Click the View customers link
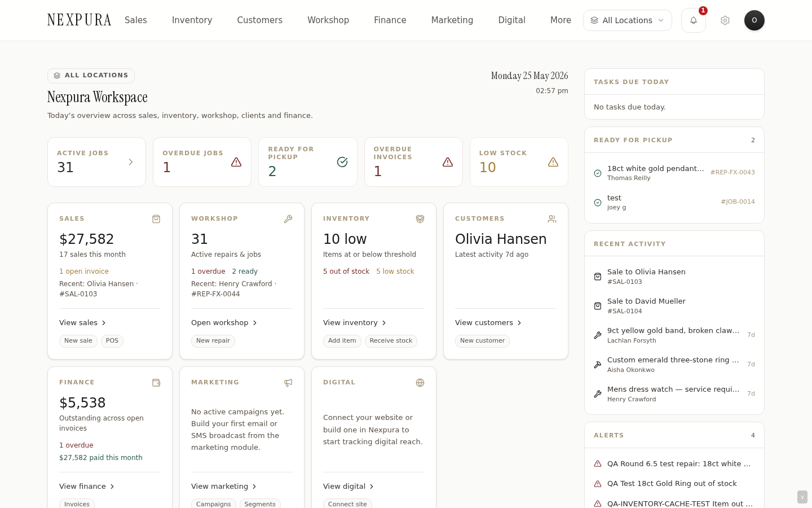The image size is (812, 508). pos(488,323)
